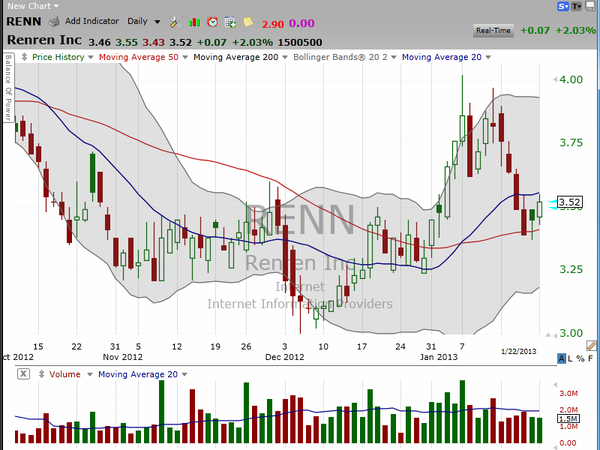Expand the Bollinger Bands 20 2 dropdown
600x450 pixels.
tap(394, 57)
